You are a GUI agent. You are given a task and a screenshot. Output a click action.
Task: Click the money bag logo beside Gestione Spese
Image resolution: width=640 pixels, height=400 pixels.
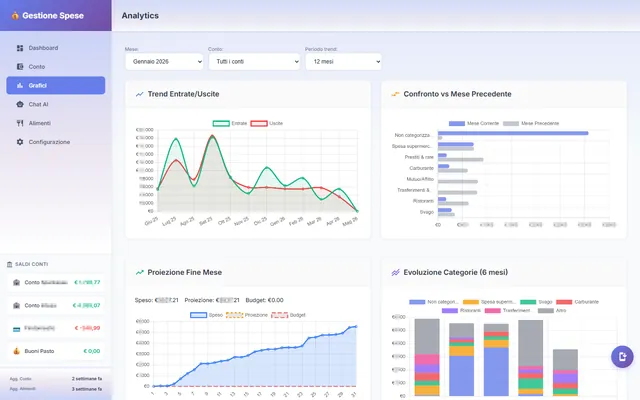tap(15, 16)
